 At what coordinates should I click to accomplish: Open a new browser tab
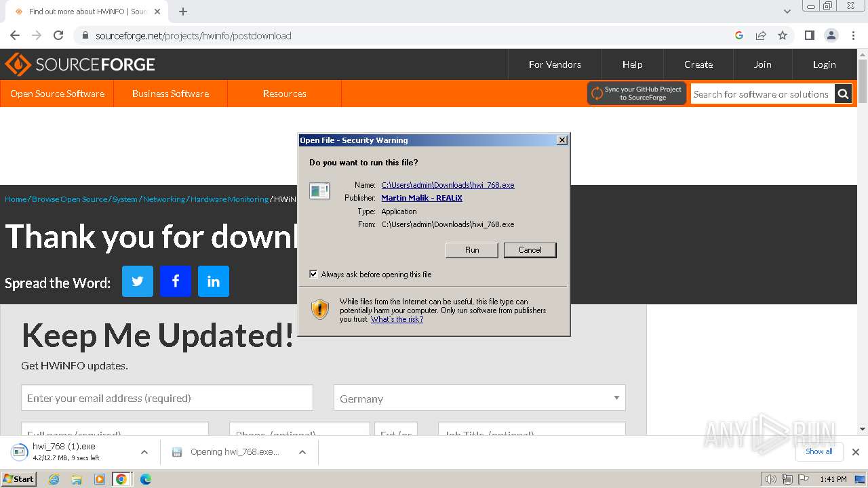tap(183, 12)
